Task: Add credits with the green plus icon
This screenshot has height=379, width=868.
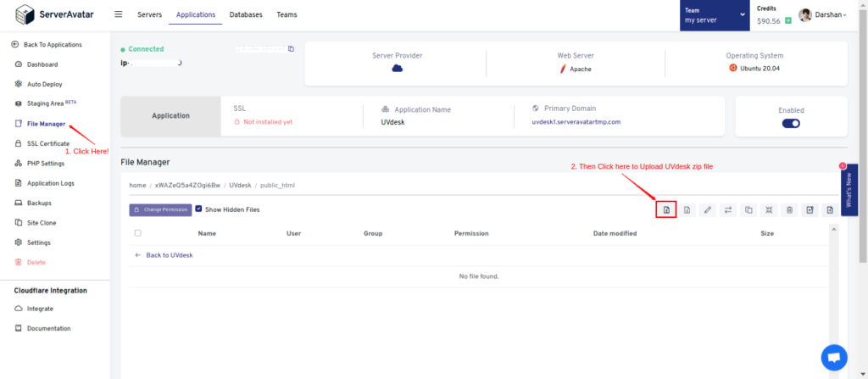Action: [x=787, y=20]
